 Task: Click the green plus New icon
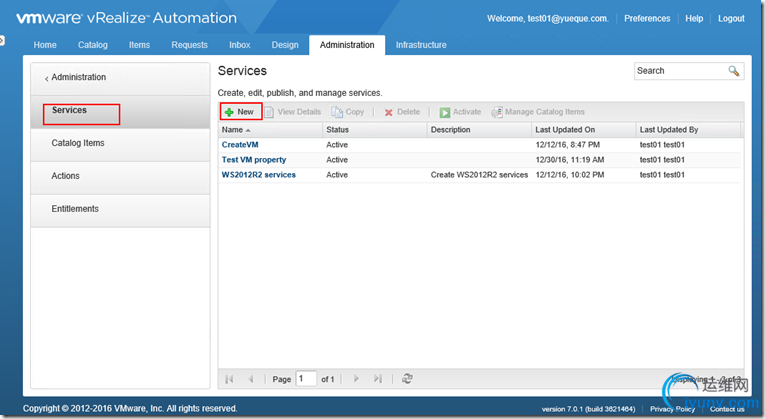pyautogui.click(x=229, y=112)
